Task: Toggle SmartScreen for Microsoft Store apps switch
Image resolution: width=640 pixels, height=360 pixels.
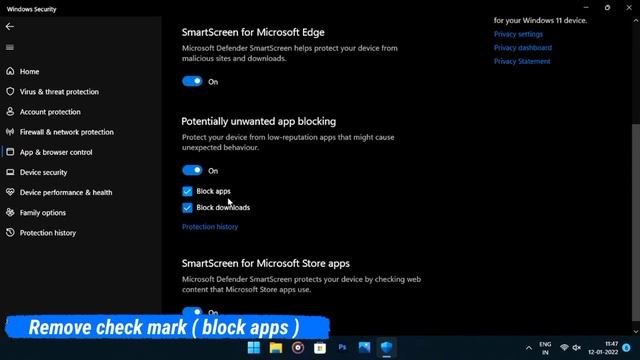Action: pos(192,311)
